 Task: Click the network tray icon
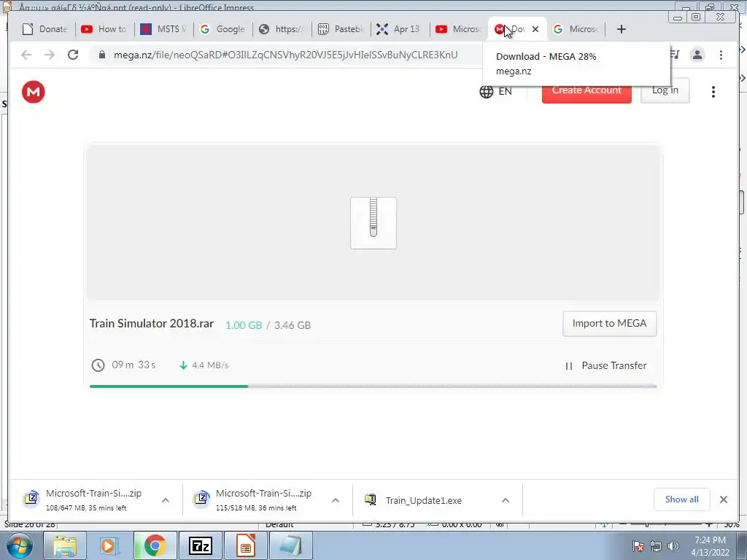(656, 546)
